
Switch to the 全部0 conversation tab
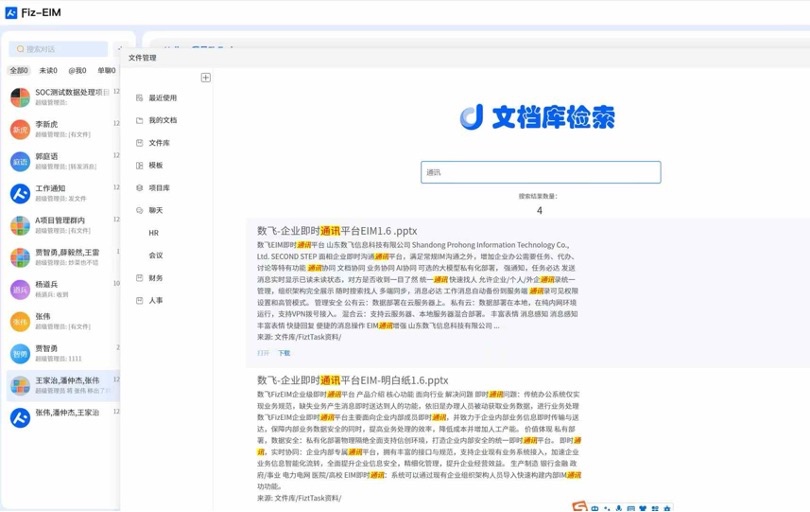point(20,70)
